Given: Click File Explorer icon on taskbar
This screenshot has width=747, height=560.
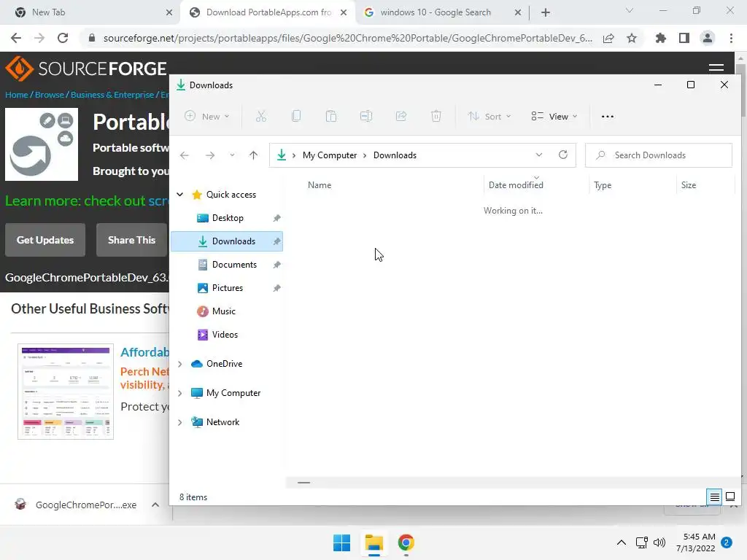Looking at the screenshot, I should point(374,542).
